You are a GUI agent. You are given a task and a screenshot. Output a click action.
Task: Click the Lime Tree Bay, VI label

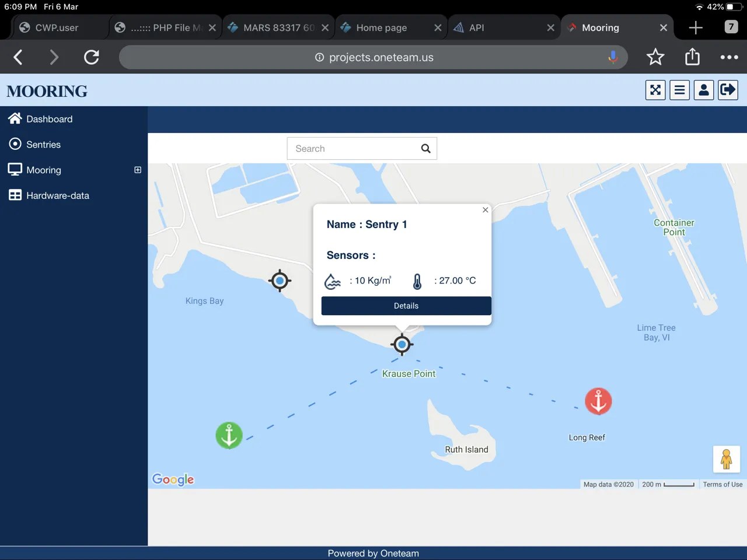[657, 332]
